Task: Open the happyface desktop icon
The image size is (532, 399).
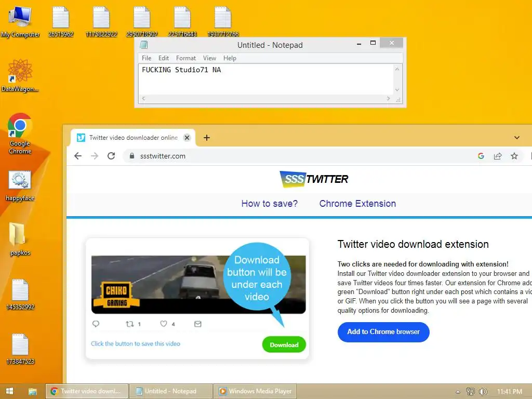Action: 20,185
